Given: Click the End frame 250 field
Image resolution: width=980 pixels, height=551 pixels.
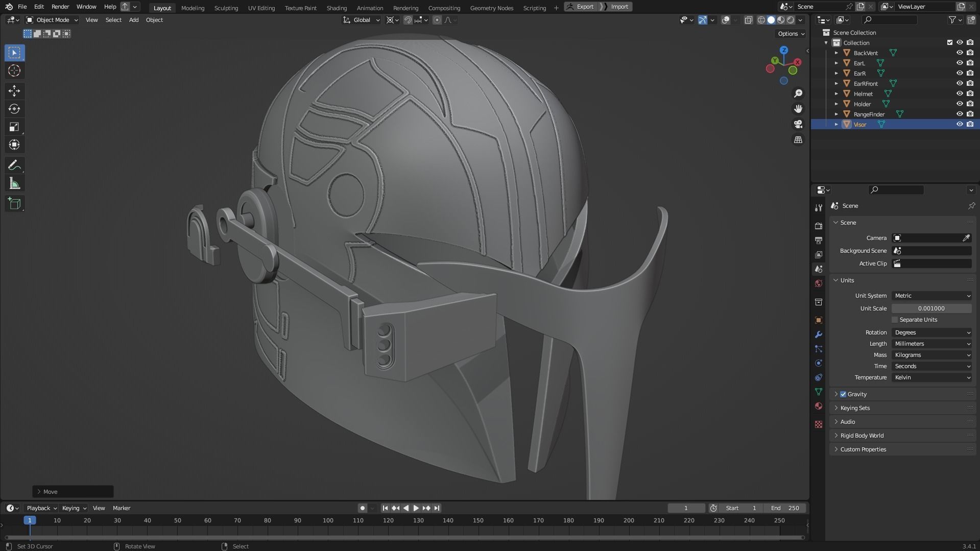Looking at the screenshot, I should pyautogui.click(x=784, y=508).
